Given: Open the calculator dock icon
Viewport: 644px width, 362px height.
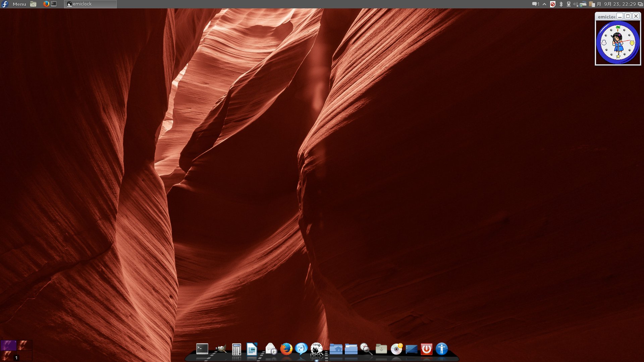Looking at the screenshot, I should coord(236,349).
